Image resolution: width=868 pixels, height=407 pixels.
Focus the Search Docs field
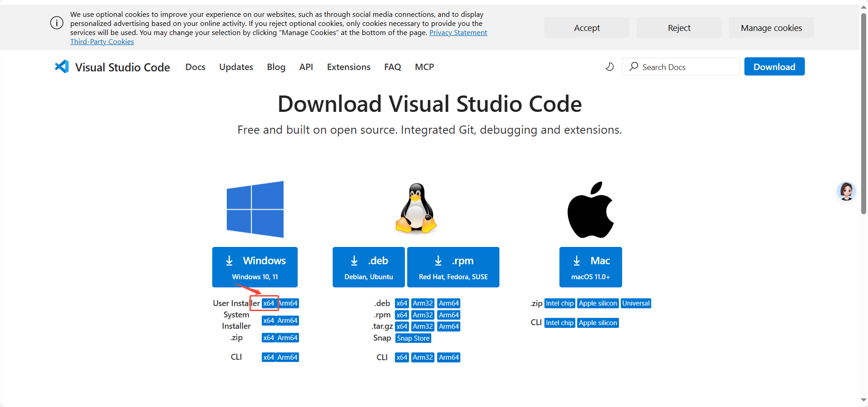tap(680, 67)
